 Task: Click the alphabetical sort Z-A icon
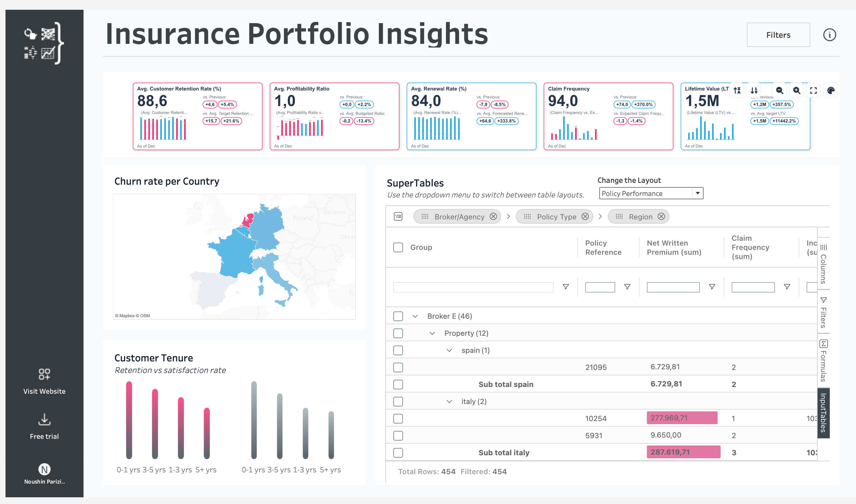pyautogui.click(x=737, y=90)
